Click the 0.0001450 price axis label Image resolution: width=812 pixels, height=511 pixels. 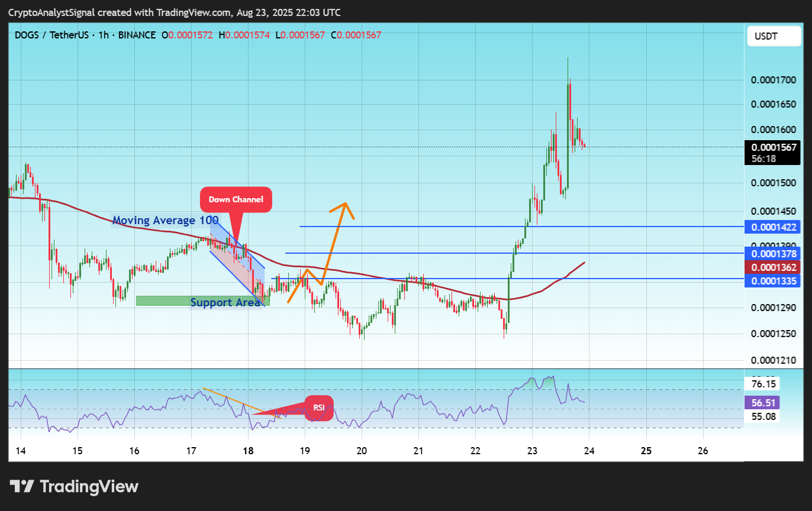click(774, 211)
